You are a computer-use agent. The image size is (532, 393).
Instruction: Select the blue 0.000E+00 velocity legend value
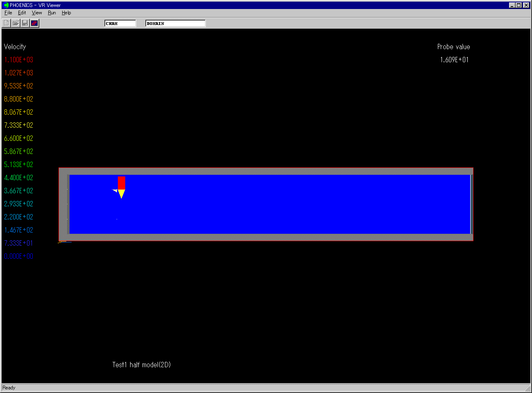point(18,256)
